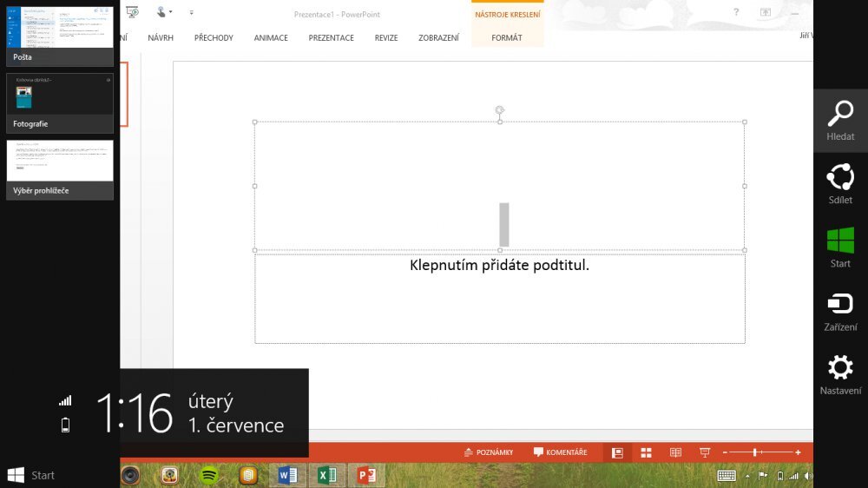Switch to slide sorter view
This screenshot has width=868, height=488.
click(646, 452)
